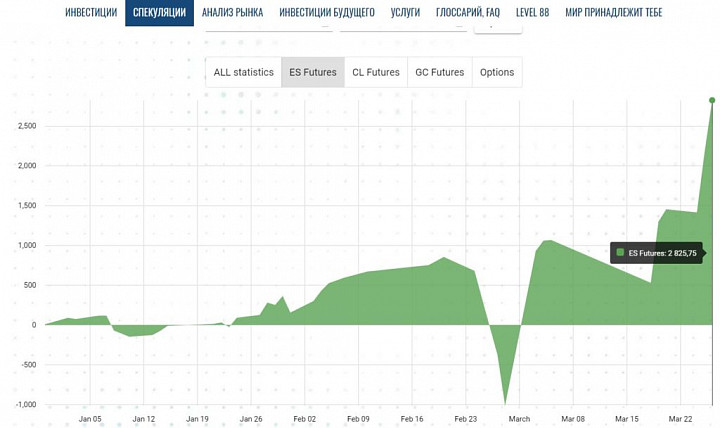
Task: Switch to the ALL statistics tab
Action: tap(243, 72)
